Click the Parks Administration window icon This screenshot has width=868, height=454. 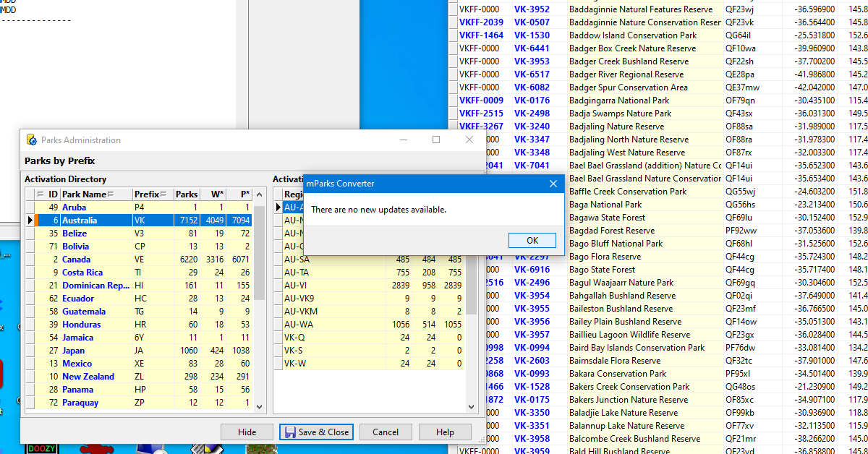pyautogui.click(x=31, y=140)
